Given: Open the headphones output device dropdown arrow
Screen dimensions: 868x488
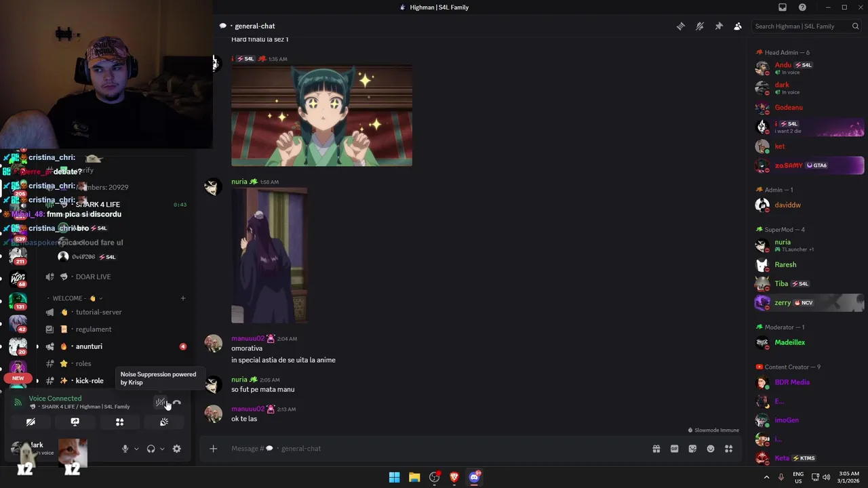Looking at the screenshot, I should tap(162, 449).
